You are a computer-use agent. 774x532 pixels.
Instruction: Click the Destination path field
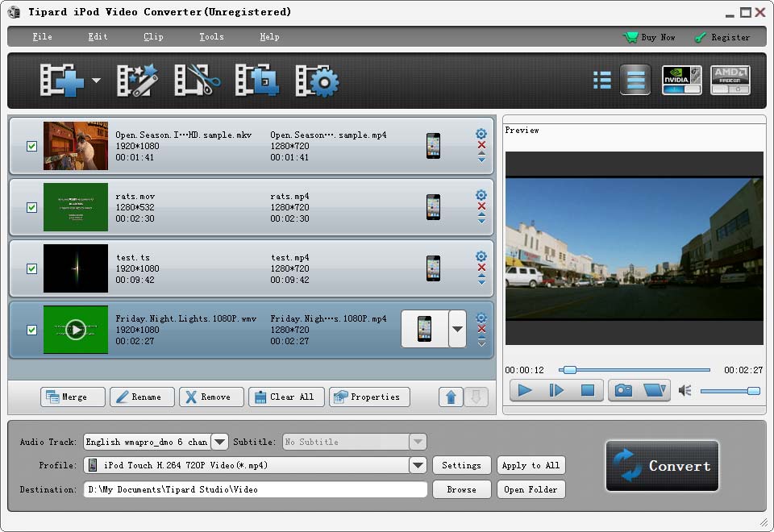pos(256,489)
